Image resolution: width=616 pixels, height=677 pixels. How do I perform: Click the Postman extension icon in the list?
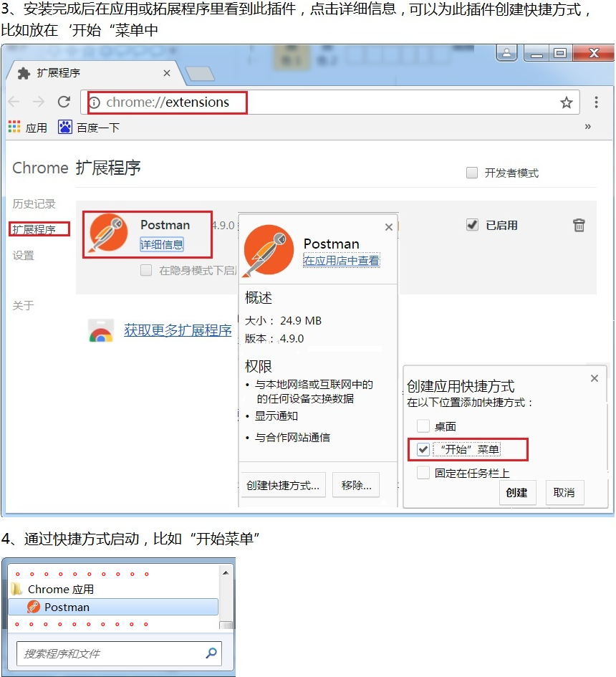[108, 233]
